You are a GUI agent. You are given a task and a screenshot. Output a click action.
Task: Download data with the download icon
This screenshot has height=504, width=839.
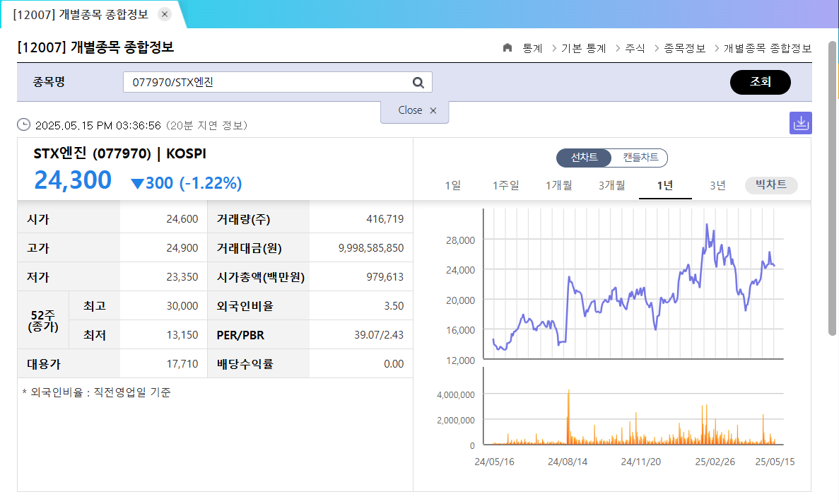tap(800, 123)
